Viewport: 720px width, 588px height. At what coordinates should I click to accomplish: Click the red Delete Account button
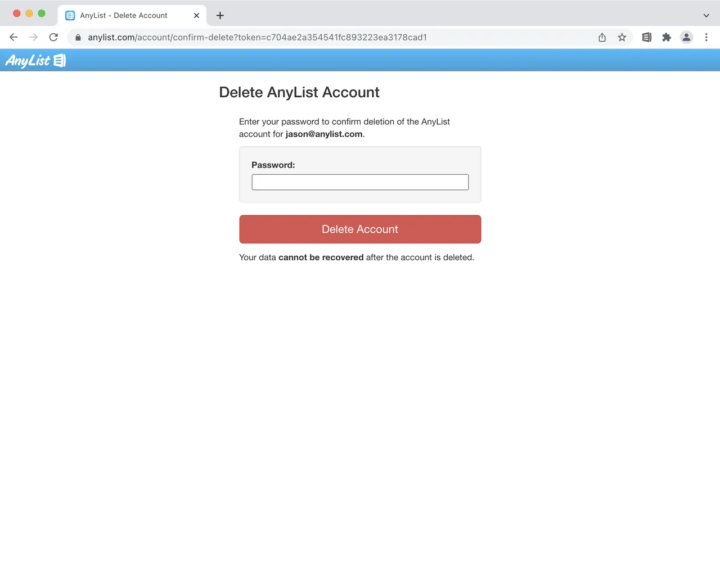tap(360, 229)
